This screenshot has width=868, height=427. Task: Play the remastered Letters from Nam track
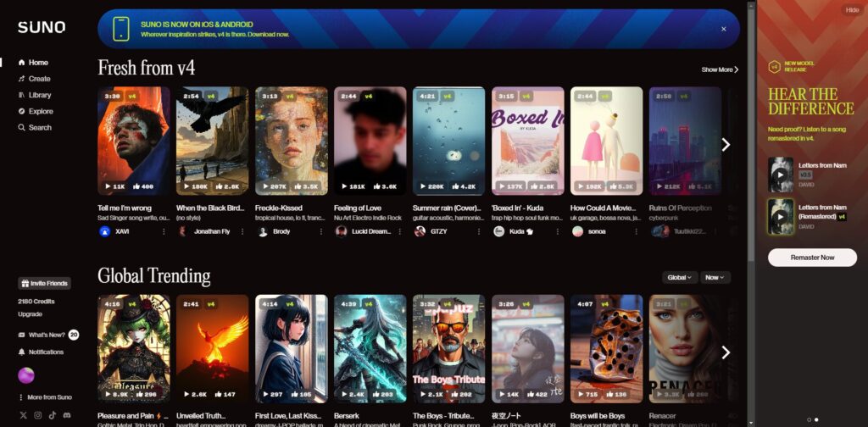click(780, 217)
